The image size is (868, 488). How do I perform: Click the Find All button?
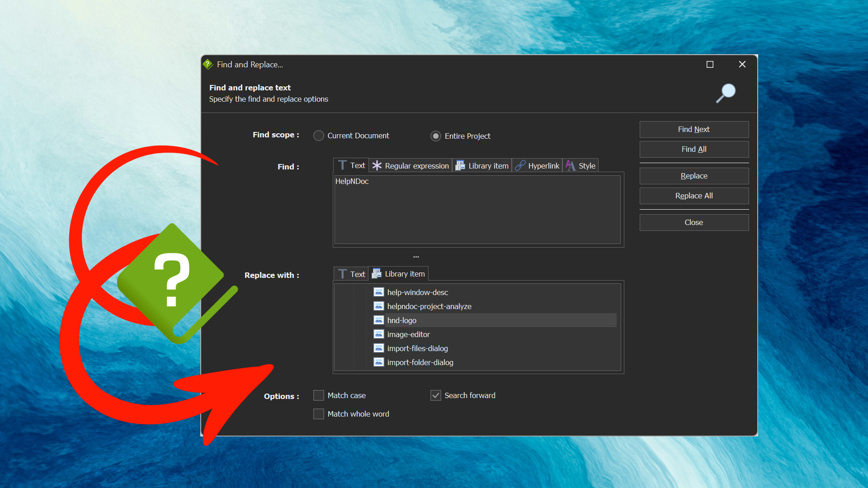tap(694, 149)
